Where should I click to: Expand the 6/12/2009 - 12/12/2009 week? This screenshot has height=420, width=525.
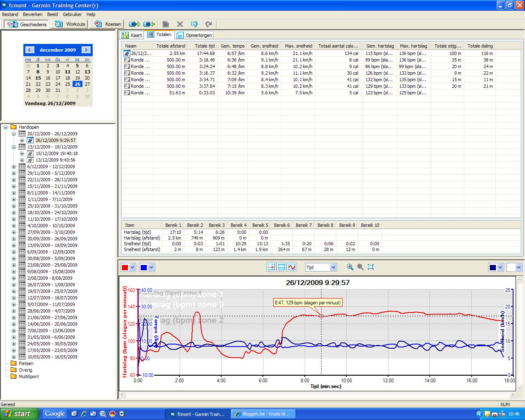click(x=14, y=167)
